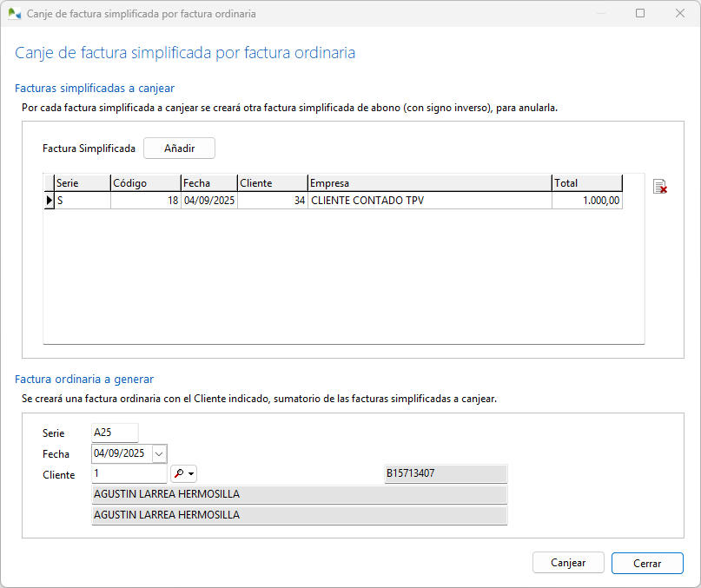The height and width of the screenshot is (588, 701).
Task: Click the Empresa column header
Action: [429, 183]
